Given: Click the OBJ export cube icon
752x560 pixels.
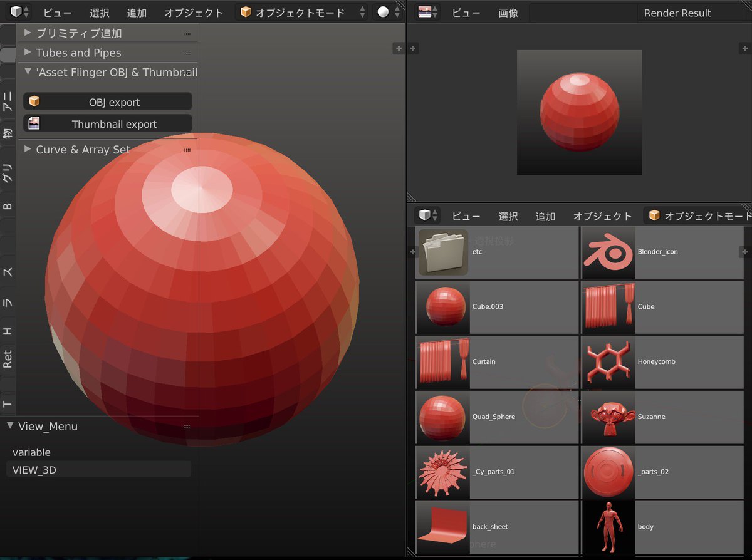Looking at the screenshot, I should (34, 101).
